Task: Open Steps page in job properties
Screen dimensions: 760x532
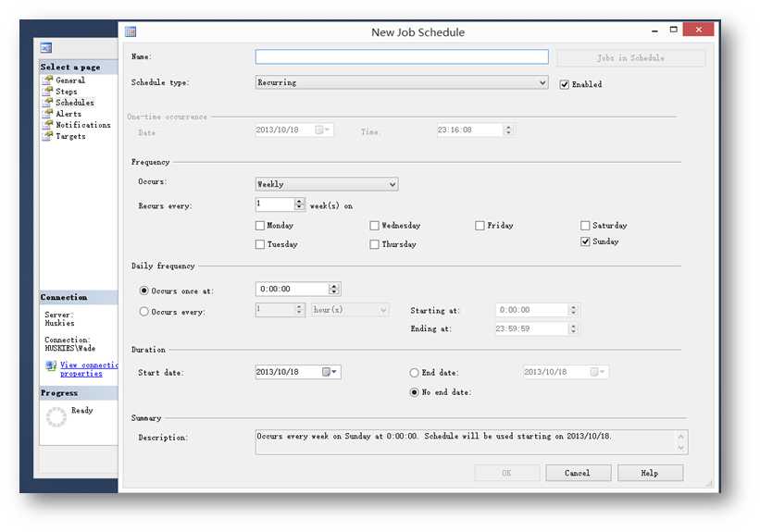Action: [x=67, y=91]
